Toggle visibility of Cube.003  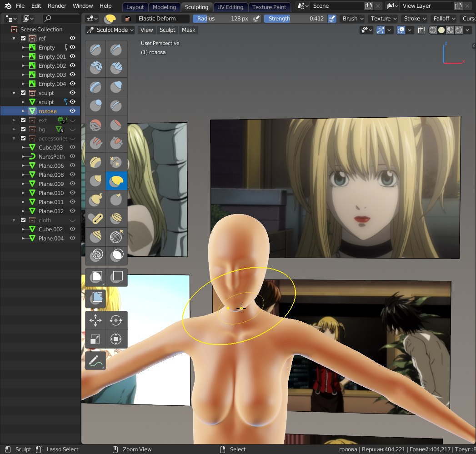(x=73, y=147)
